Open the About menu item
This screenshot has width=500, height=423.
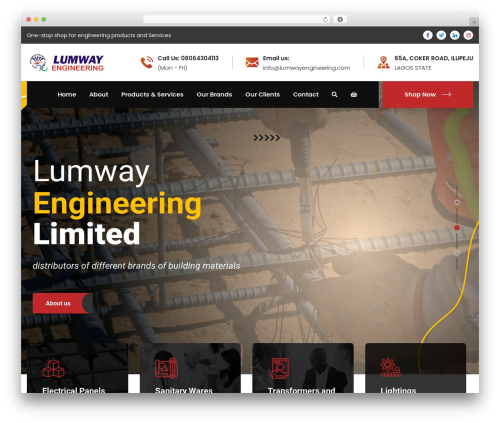[99, 95]
